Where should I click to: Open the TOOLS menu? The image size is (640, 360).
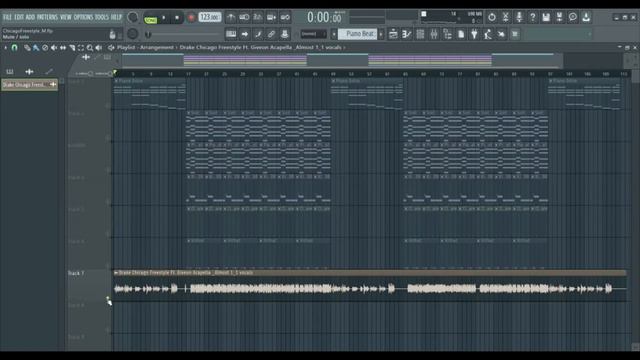[x=102, y=17]
